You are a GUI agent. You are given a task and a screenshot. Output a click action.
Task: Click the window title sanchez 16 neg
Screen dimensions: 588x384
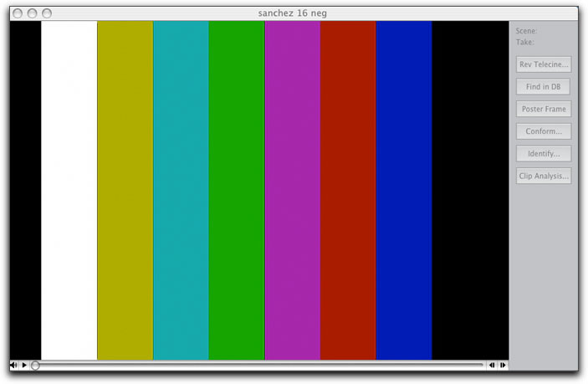(x=293, y=13)
